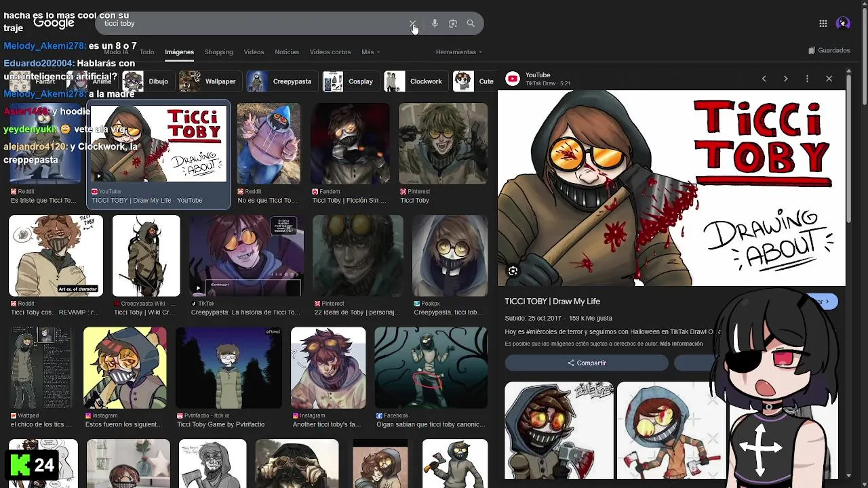Select the Cute filter chip
Viewport: 868px width, 488px height.
[473, 81]
